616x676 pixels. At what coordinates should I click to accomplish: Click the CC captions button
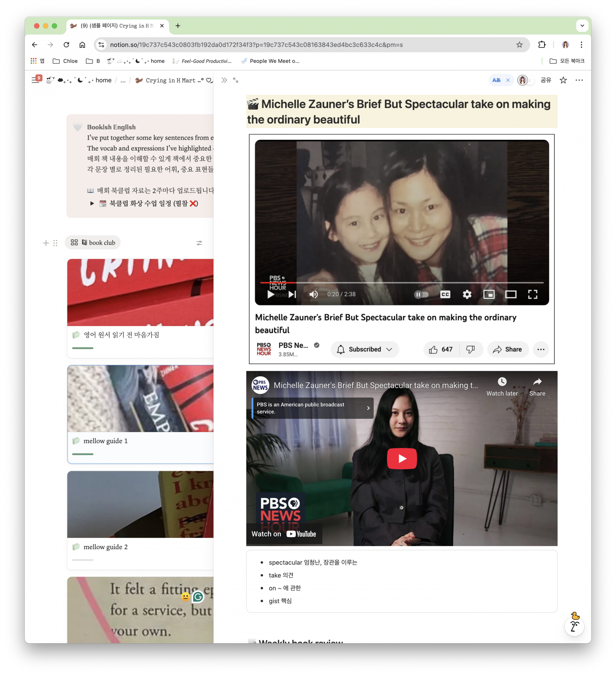coord(445,294)
